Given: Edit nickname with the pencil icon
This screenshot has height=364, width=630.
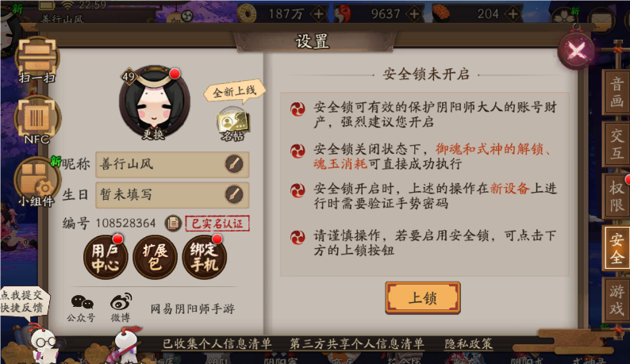Looking at the screenshot, I should point(234,164).
